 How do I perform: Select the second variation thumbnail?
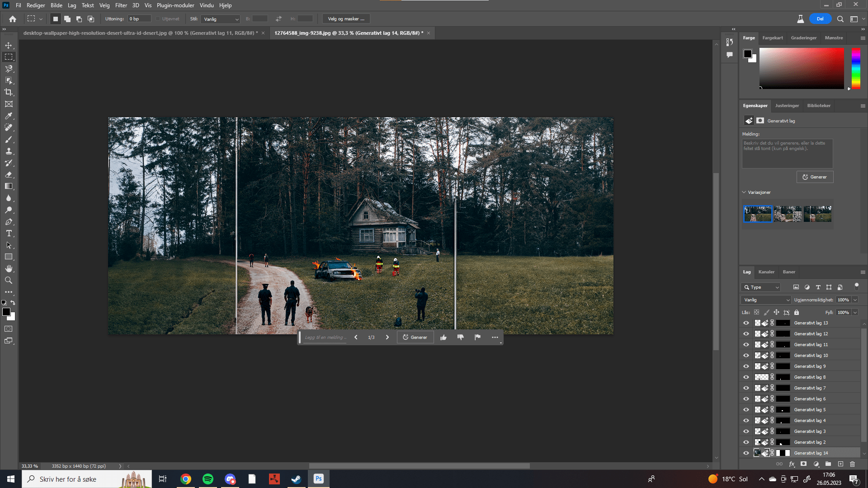point(788,214)
